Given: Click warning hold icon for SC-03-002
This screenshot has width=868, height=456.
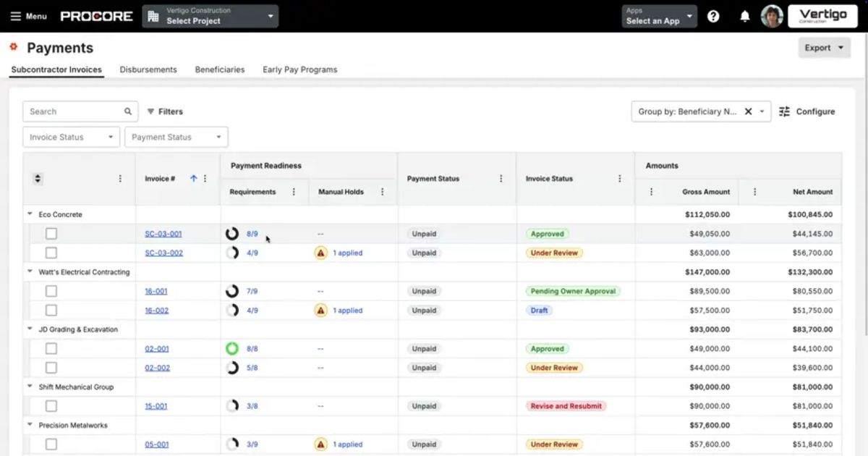Looking at the screenshot, I should click(x=320, y=253).
